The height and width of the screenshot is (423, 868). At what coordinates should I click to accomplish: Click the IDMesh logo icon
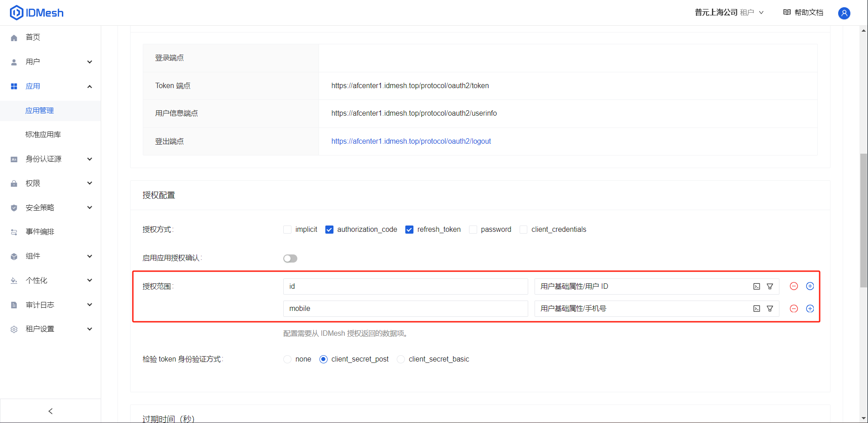16,13
